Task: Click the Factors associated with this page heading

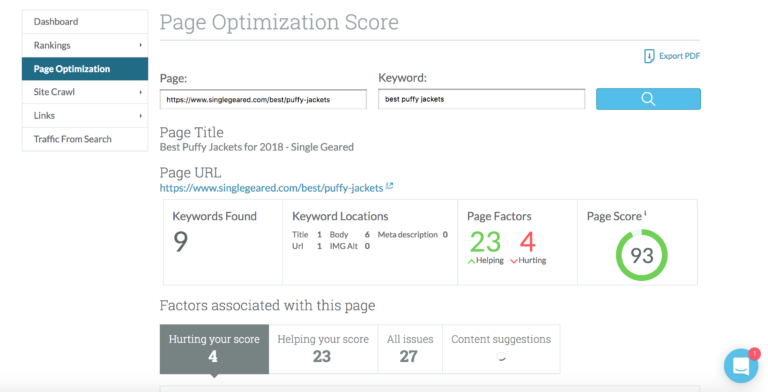Action: pyautogui.click(x=267, y=306)
